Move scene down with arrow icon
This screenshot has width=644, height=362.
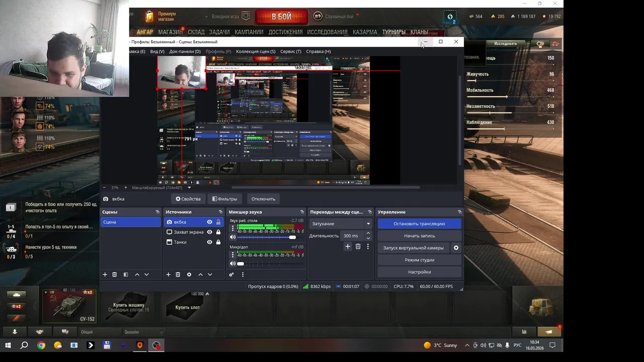coord(146,275)
